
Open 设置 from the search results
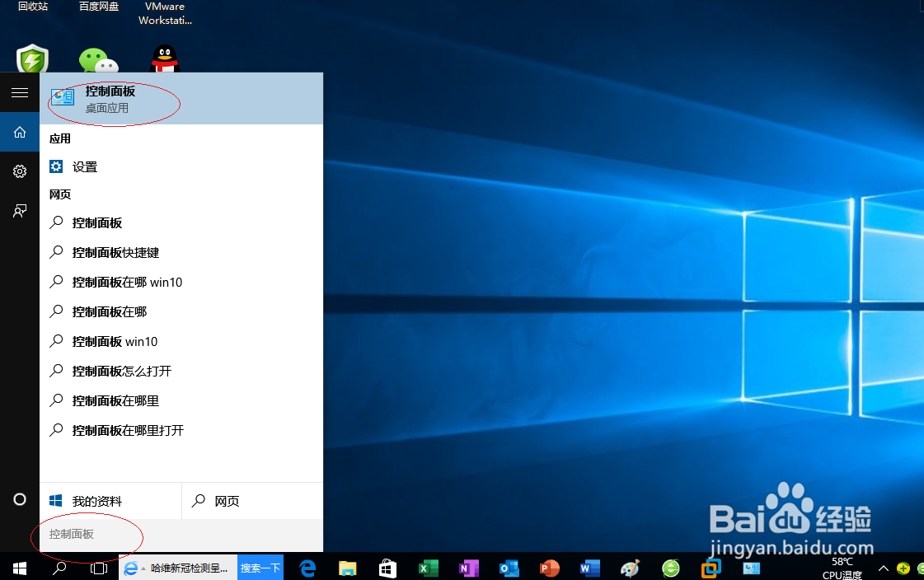pos(86,166)
